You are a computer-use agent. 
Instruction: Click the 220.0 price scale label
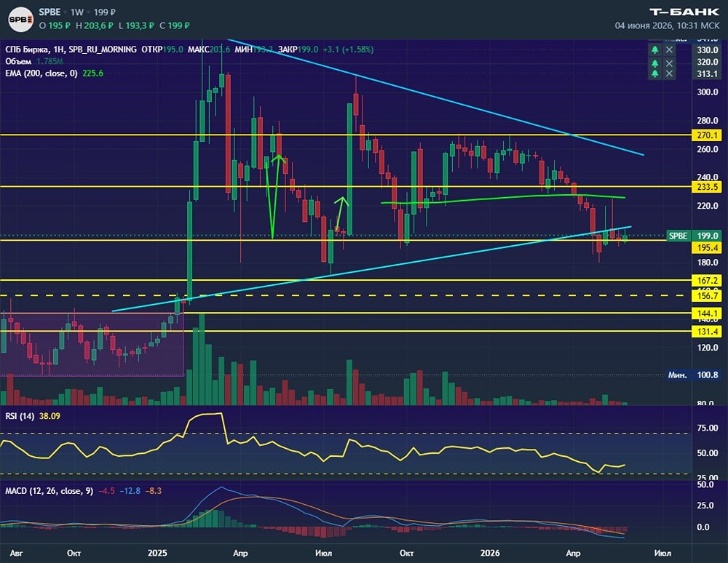click(707, 206)
